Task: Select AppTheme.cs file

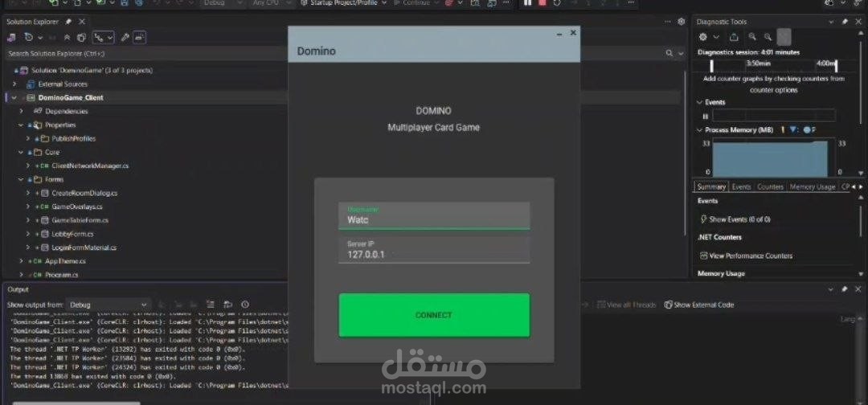Action: click(x=65, y=261)
